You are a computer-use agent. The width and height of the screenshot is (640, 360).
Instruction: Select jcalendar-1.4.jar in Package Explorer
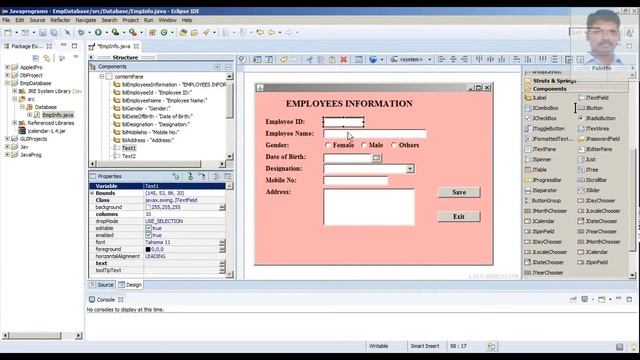[47, 131]
